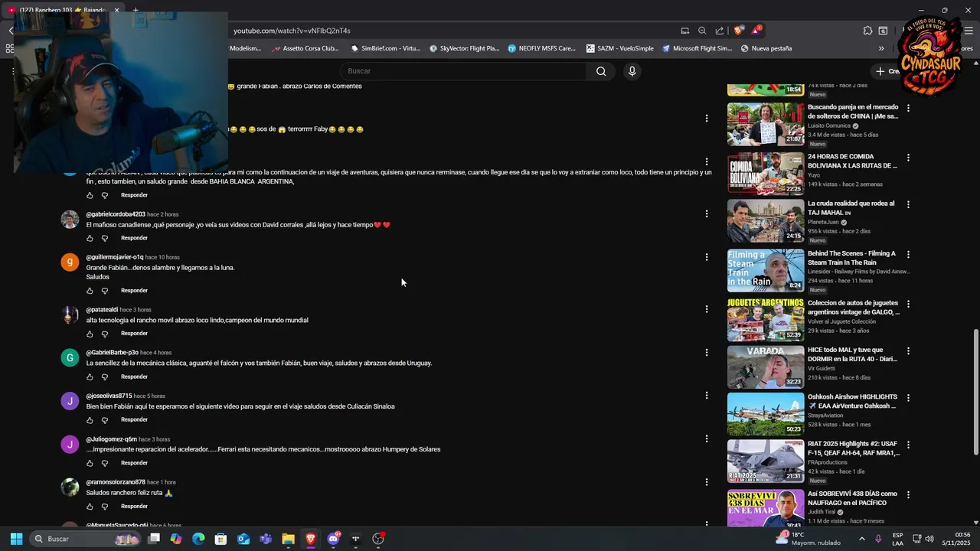Dislike the @Juliogomez-q6m comment

(x=105, y=463)
